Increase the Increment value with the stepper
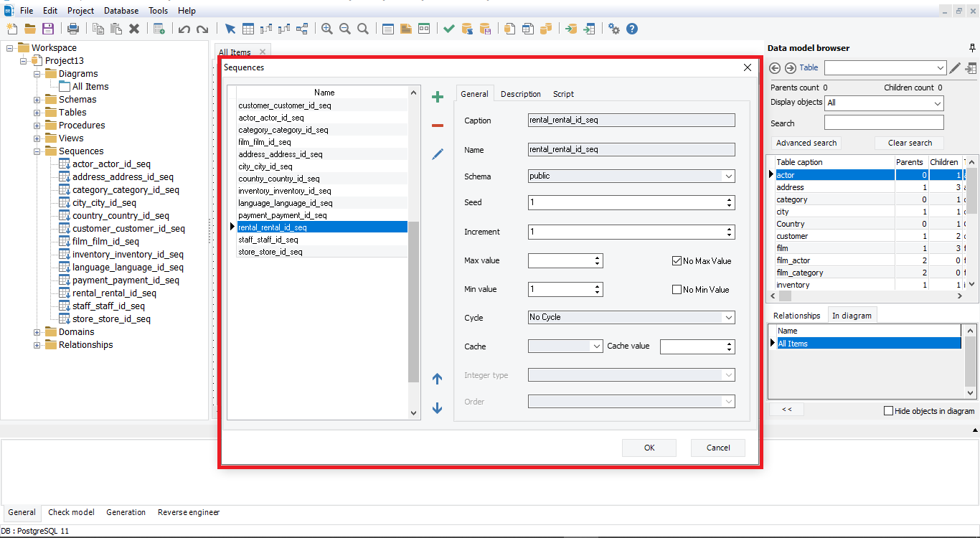980x538 pixels. 730,229
